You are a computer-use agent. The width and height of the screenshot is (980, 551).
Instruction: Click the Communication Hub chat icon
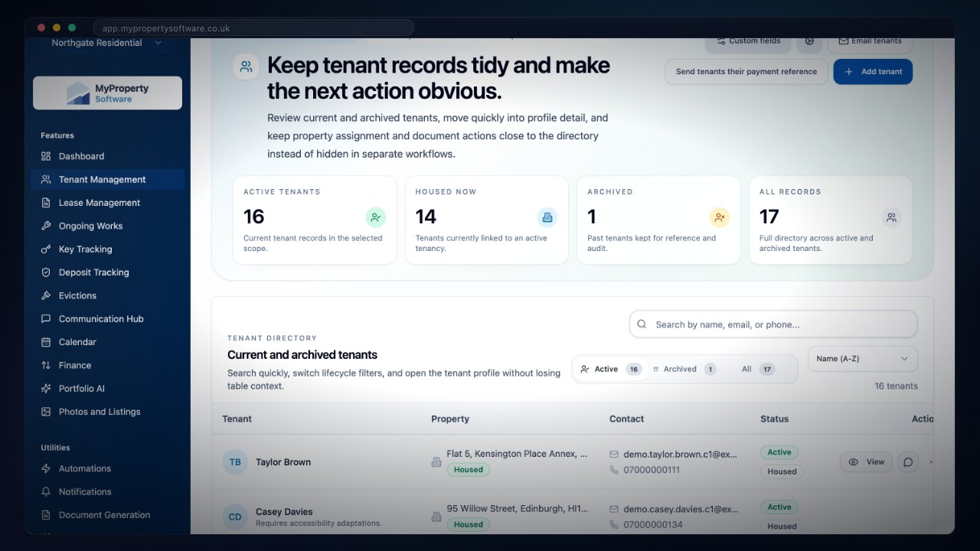tap(46, 319)
